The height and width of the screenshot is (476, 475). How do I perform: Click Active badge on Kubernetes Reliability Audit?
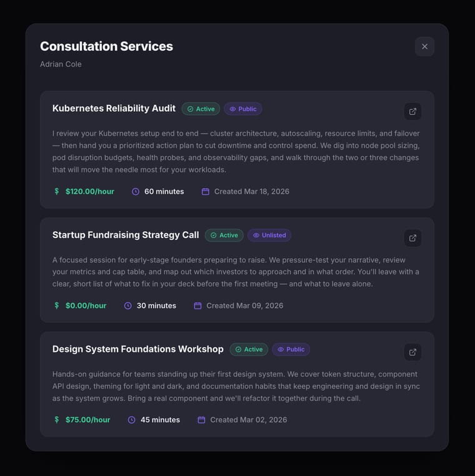(201, 109)
